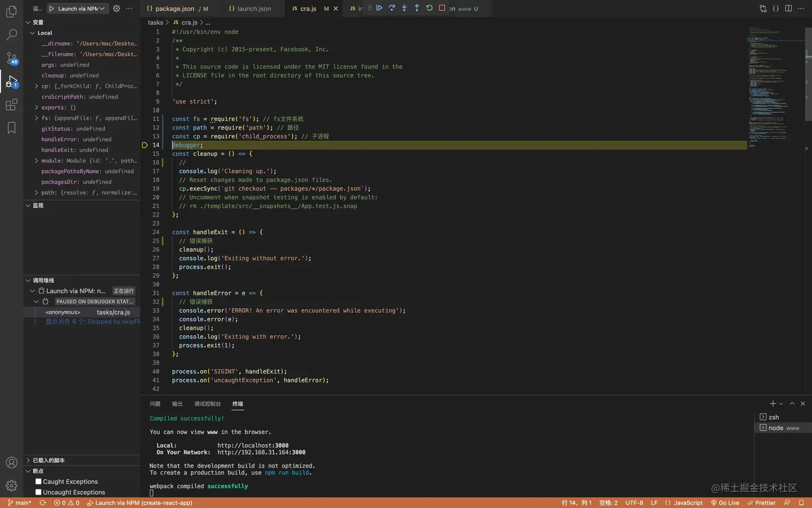Split the editor to the right
Viewport: 812px width, 508px height.
coord(788,9)
